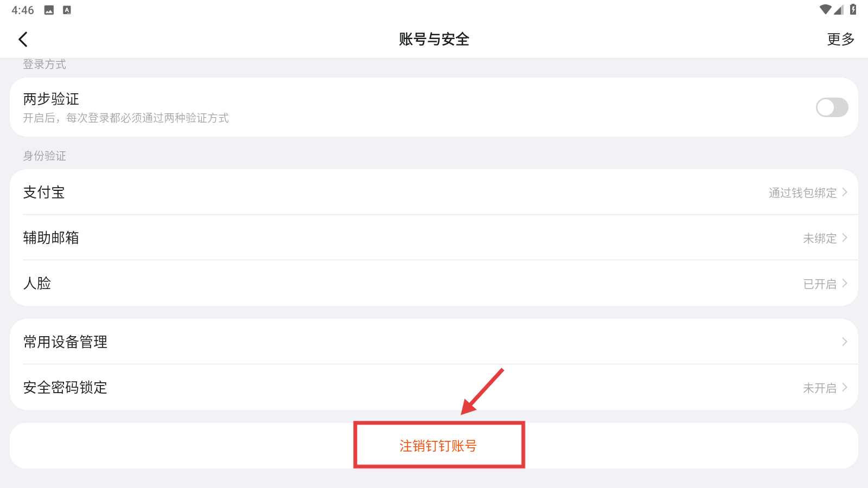
Task: Open the 安全密码锁定 option
Action: click(434, 387)
